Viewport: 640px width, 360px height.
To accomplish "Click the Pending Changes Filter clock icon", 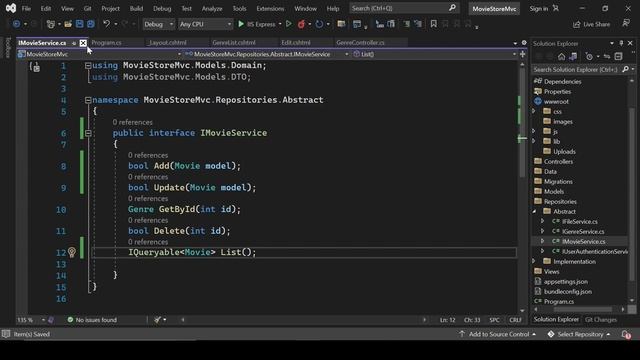I will click(589, 56).
